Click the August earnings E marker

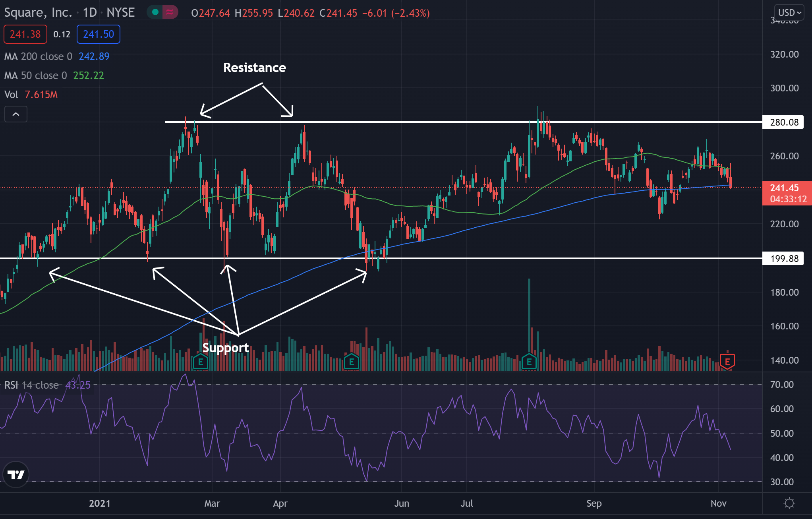tap(529, 362)
